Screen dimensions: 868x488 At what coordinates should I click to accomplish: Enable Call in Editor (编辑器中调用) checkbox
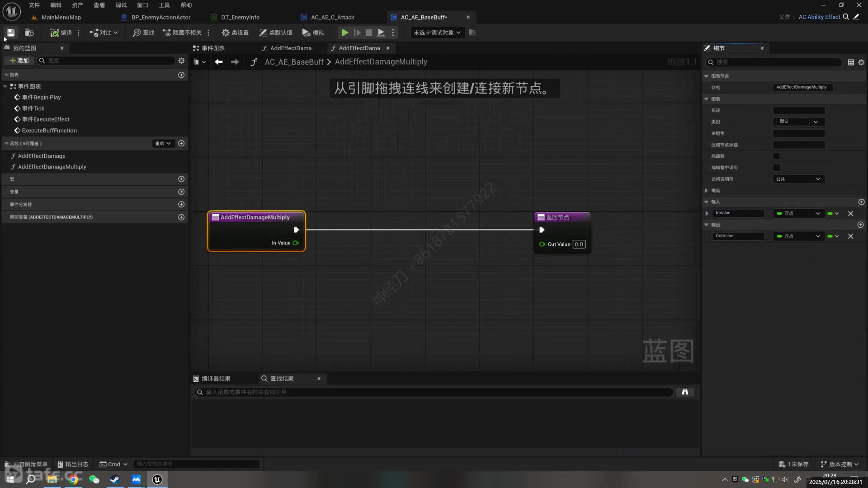tap(776, 168)
